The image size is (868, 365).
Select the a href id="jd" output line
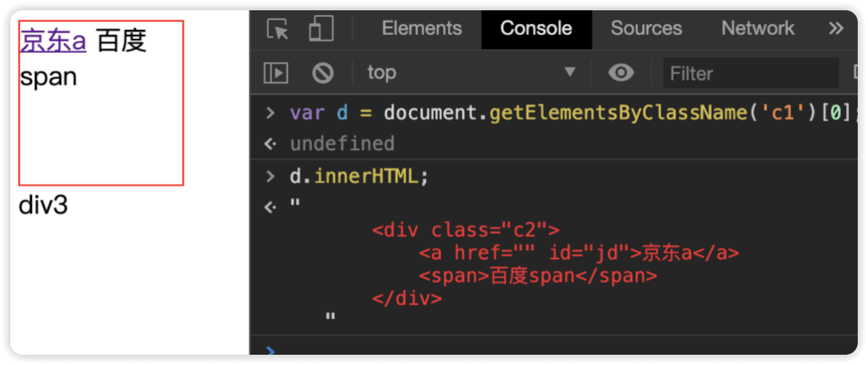tap(579, 253)
